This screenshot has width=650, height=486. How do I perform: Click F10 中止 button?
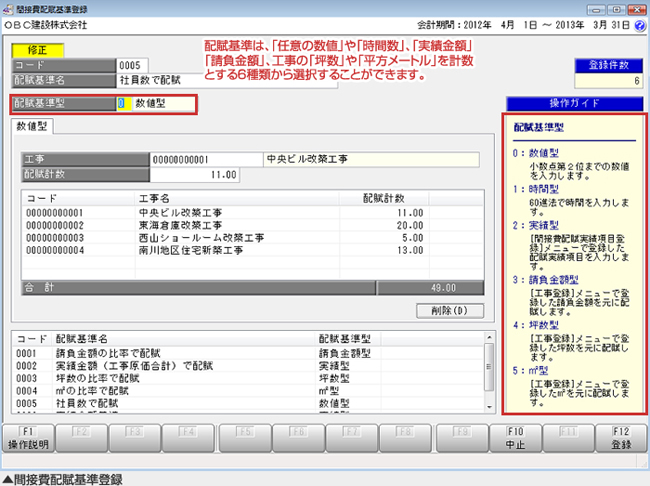pos(515,438)
